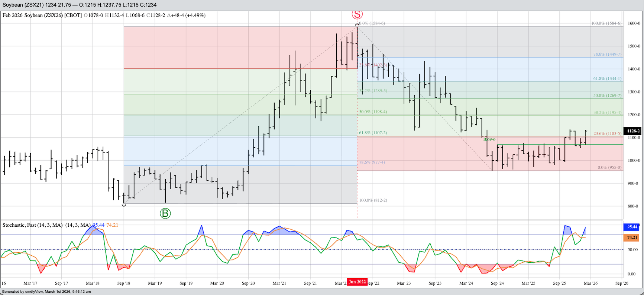Click the 0.0% (955-0) Fibonacci label

pyautogui.click(x=609, y=167)
